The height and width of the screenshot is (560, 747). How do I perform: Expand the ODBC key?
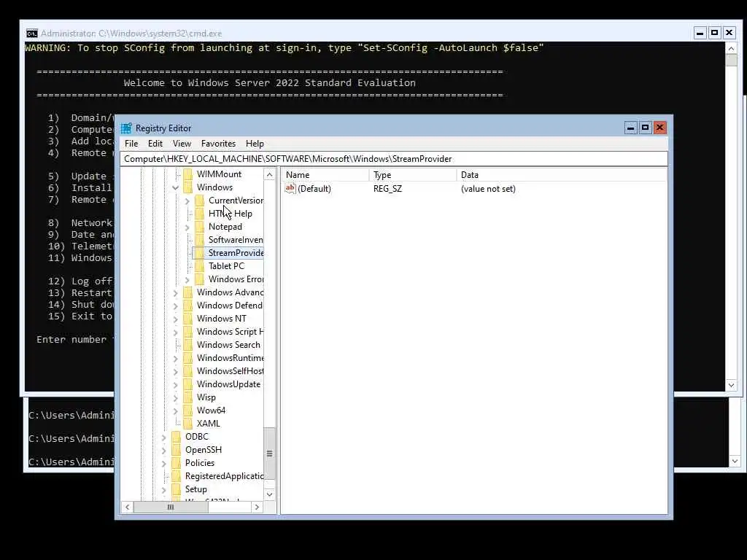tap(164, 437)
